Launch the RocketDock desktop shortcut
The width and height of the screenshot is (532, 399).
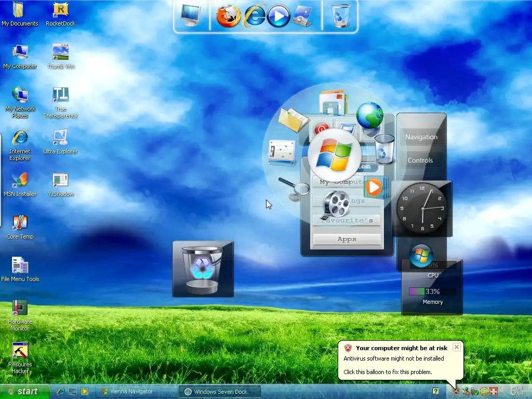coord(60,14)
